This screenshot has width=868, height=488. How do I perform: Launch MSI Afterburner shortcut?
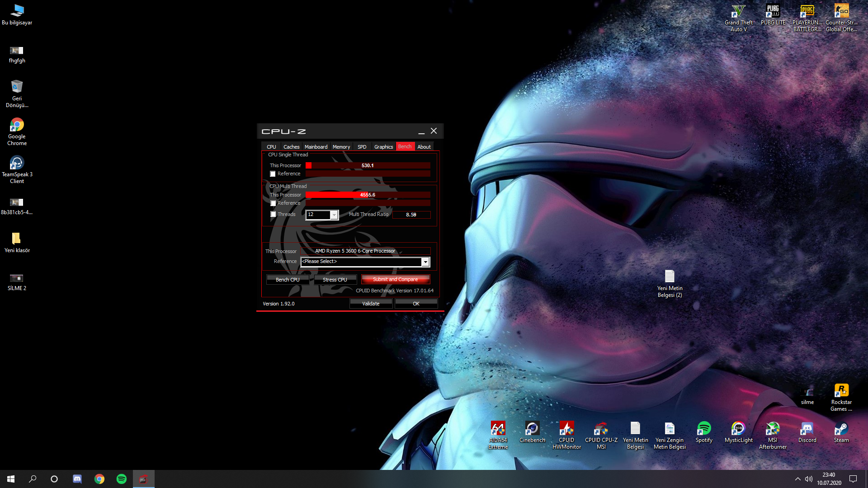click(773, 435)
